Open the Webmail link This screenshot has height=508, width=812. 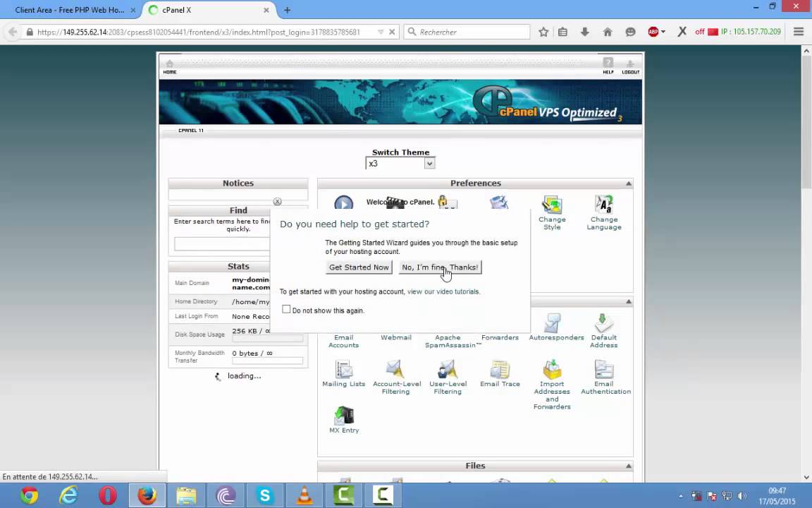point(396,337)
